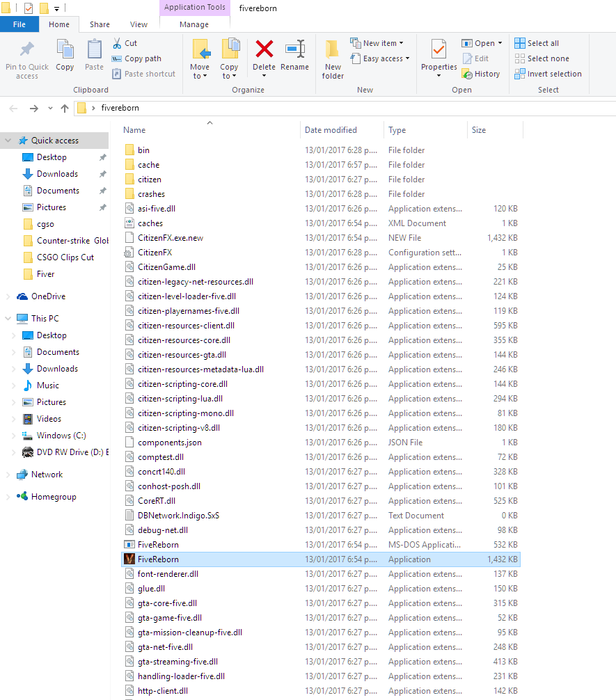Select the FiveReborn 1,432 KB application
The height and width of the screenshot is (700, 616).
[x=321, y=559]
